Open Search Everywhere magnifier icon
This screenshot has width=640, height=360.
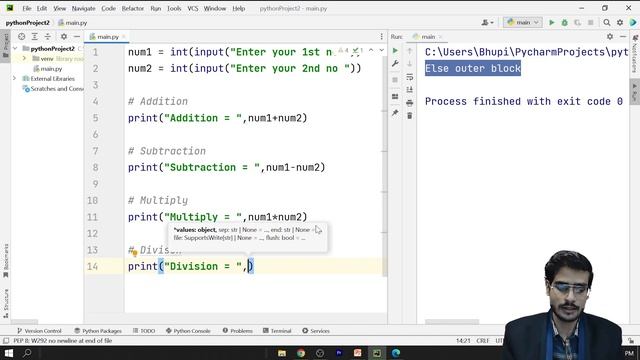click(607, 22)
